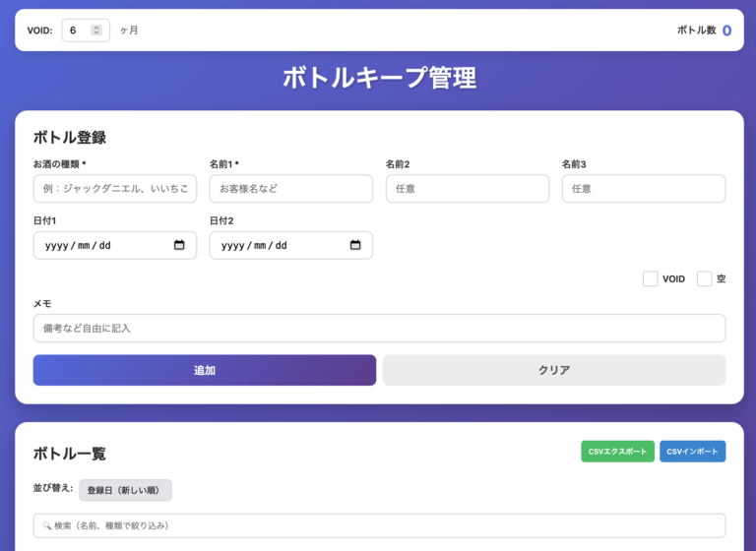
Task: Focus the お酒の種類 input field
Action: [115, 189]
